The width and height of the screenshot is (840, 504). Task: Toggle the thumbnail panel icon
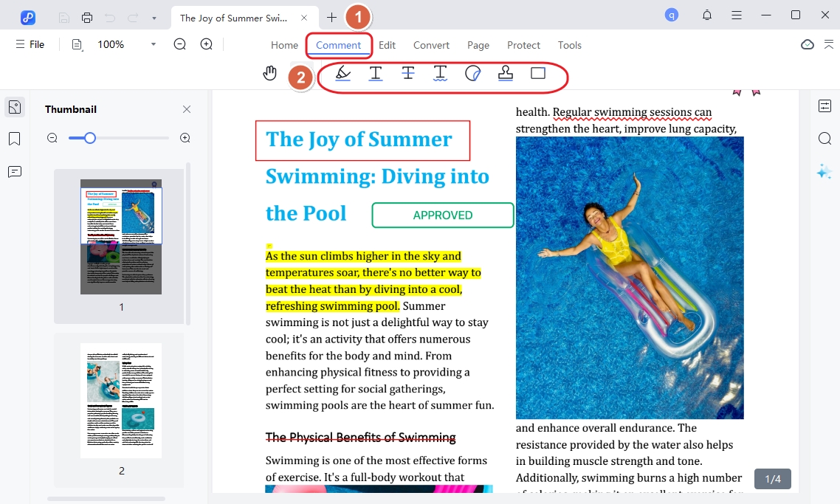[14, 107]
